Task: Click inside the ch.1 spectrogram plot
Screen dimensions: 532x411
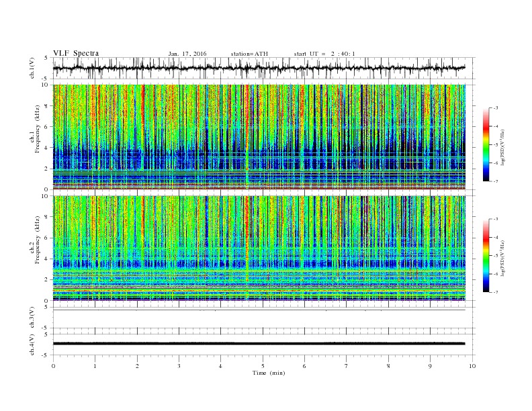Action: pyautogui.click(x=259, y=137)
